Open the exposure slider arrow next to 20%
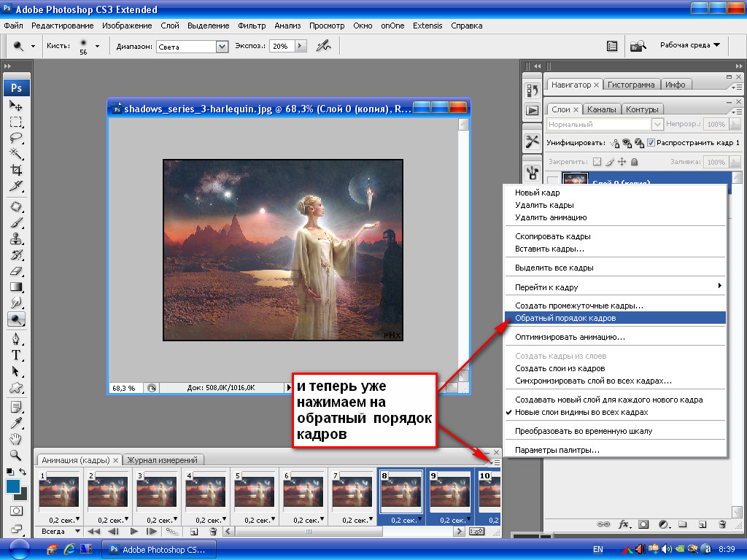Screen dimensions: 747x560 coord(300,46)
